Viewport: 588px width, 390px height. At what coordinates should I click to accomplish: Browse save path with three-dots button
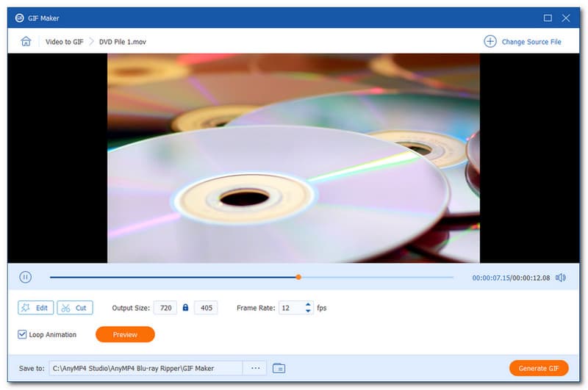[x=255, y=368]
